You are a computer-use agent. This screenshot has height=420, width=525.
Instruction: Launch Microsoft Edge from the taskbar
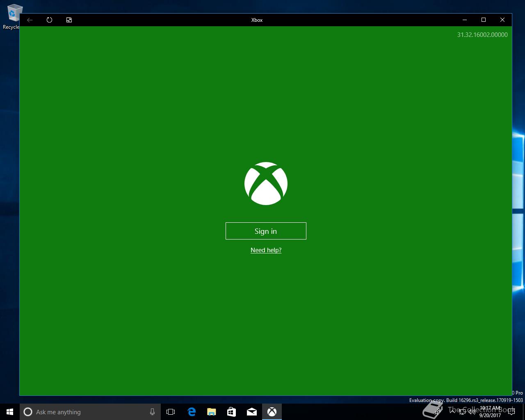click(x=191, y=412)
